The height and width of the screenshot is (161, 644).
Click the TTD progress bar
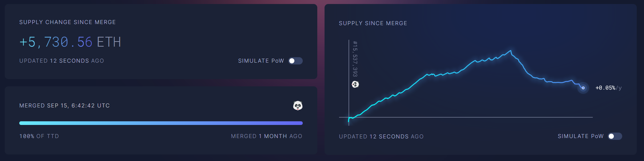pyautogui.click(x=161, y=123)
